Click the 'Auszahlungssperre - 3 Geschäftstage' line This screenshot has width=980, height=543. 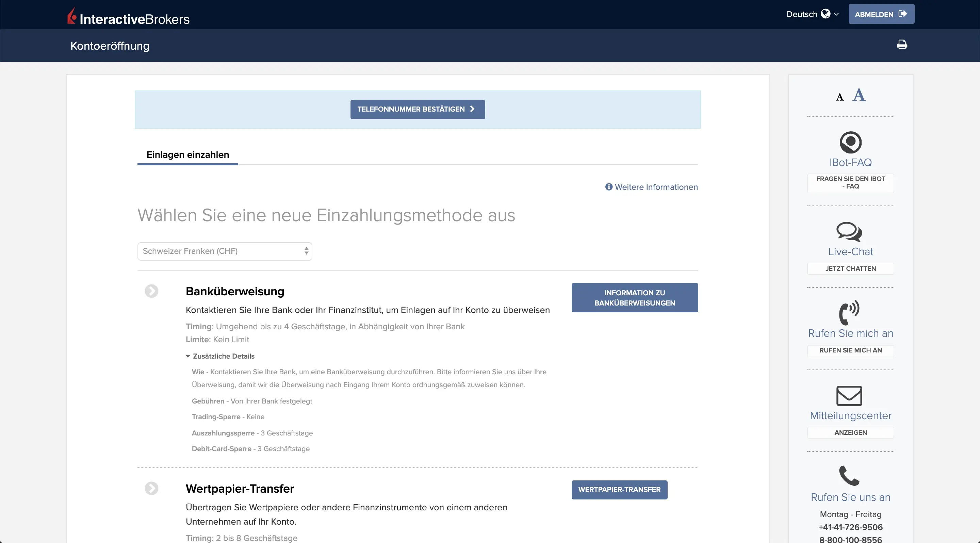click(252, 433)
